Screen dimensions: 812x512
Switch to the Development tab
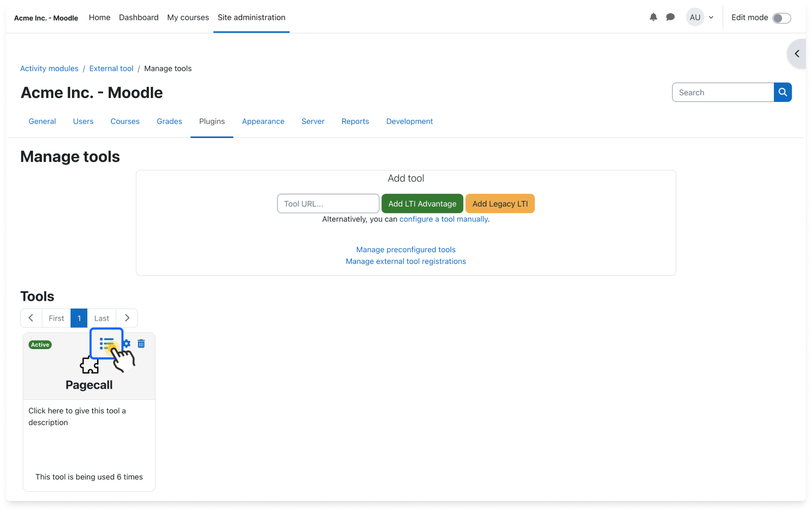click(410, 121)
